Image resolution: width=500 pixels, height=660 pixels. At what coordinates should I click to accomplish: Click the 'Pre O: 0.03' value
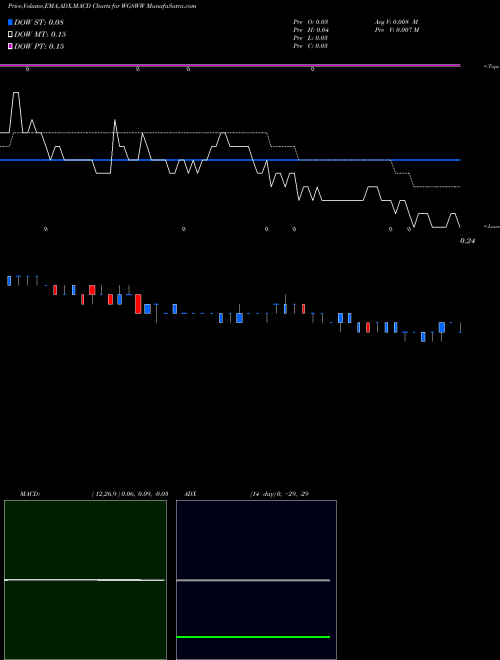(x=311, y=22)
